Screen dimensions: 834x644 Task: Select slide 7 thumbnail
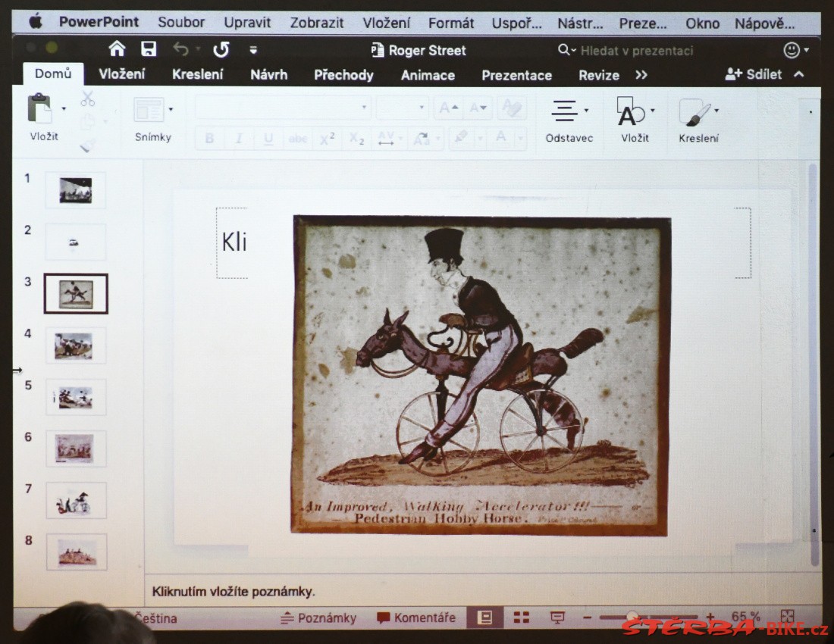pyautogui.click(x=76, y=501)
